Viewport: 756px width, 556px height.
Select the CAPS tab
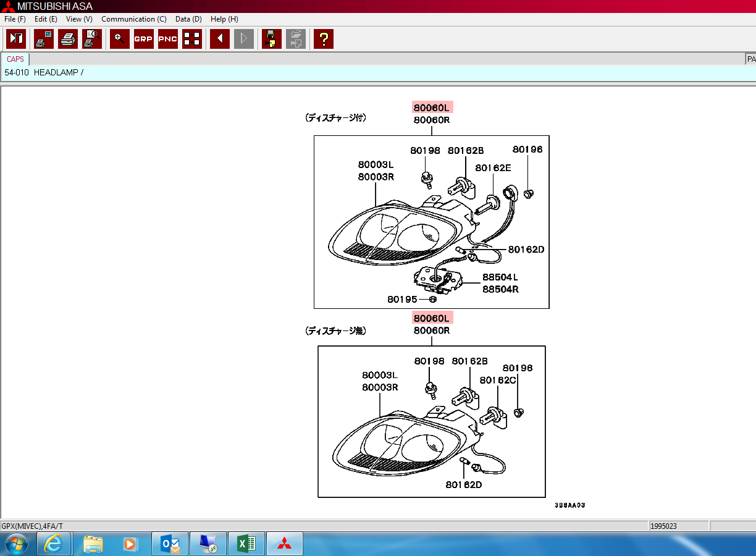pos(15,59)
